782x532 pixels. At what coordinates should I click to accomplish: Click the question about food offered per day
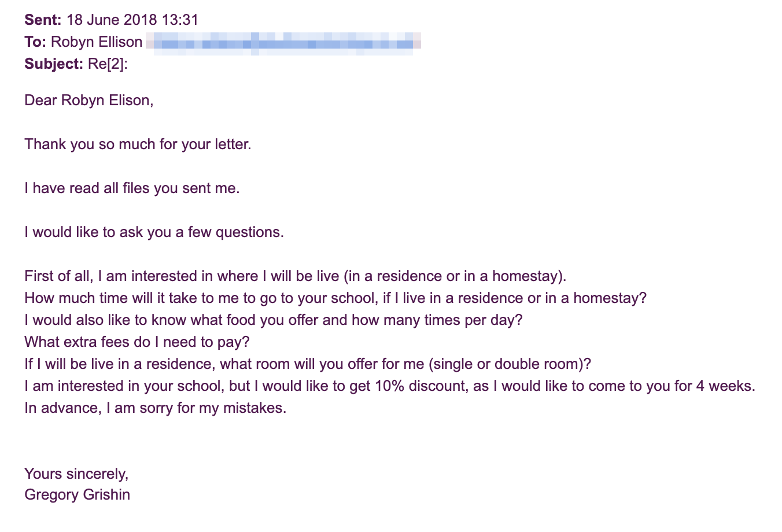click(x=274, y=320)
